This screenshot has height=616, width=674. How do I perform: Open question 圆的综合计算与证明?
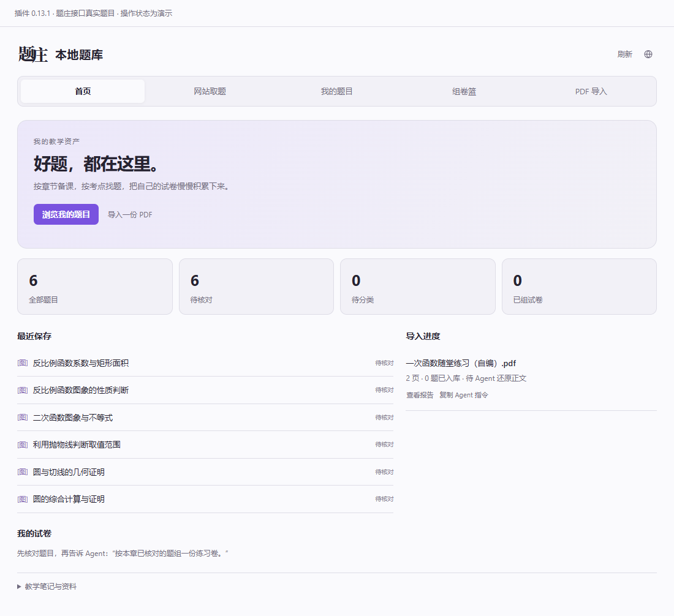click(x=69, y=499)
